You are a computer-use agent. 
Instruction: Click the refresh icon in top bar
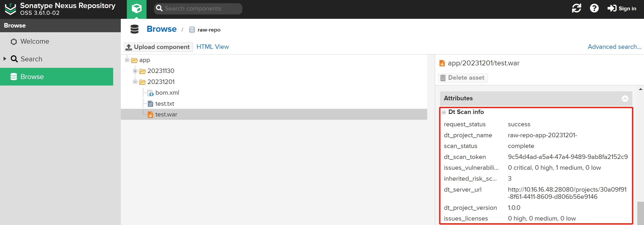click(576, 8)
